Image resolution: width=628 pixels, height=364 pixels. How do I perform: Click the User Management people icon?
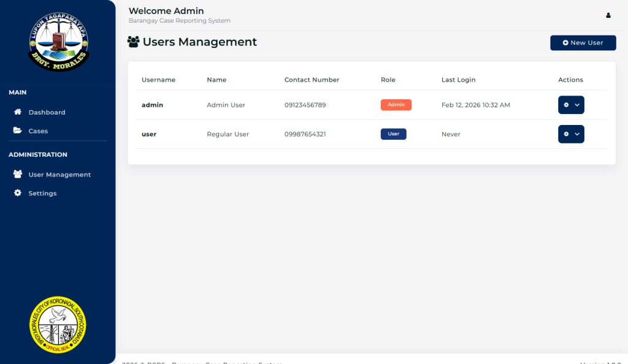[x=18, y=175]
